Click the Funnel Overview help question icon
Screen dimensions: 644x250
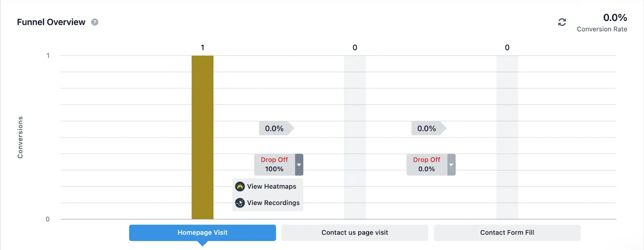[x=95, y=22]
